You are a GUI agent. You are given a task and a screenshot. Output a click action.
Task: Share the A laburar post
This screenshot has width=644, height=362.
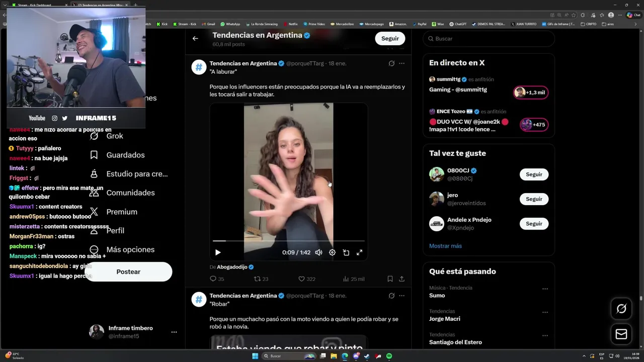click(401, 279)
